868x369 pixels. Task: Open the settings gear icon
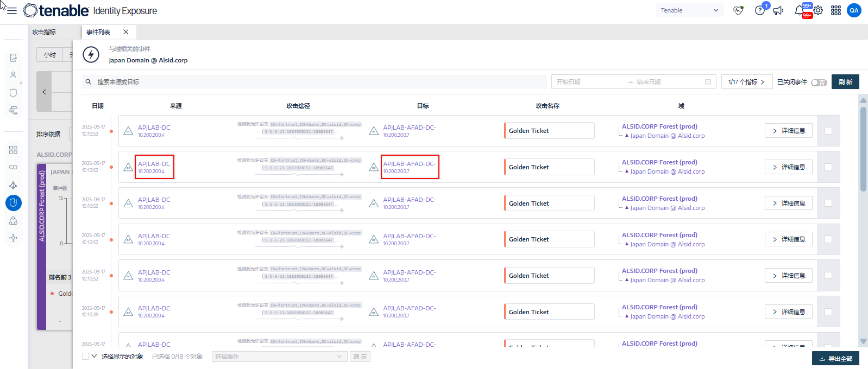pos(818,10)
